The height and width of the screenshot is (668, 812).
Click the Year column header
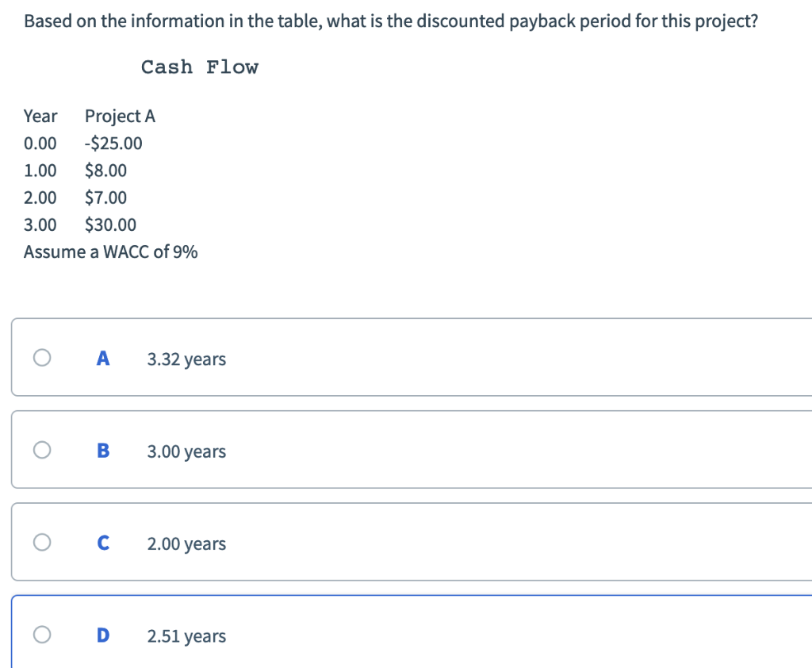coord(40,116)
